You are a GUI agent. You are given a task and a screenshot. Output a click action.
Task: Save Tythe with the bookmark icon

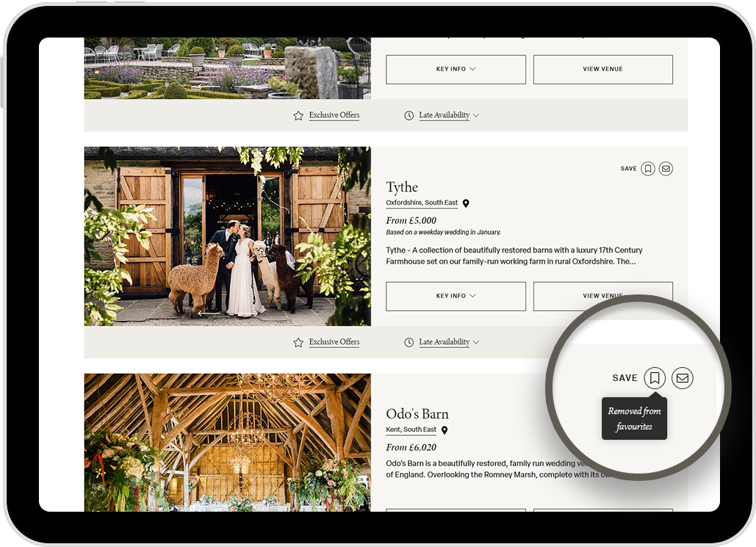point(648,169)
